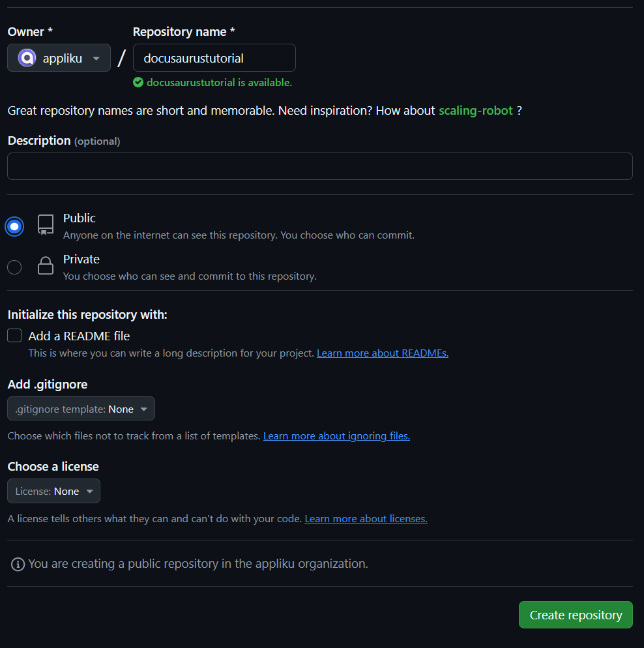Click the Repository name field containing docusaurustutorial
The height and width of the screenshot is (648, 644).
214,57
